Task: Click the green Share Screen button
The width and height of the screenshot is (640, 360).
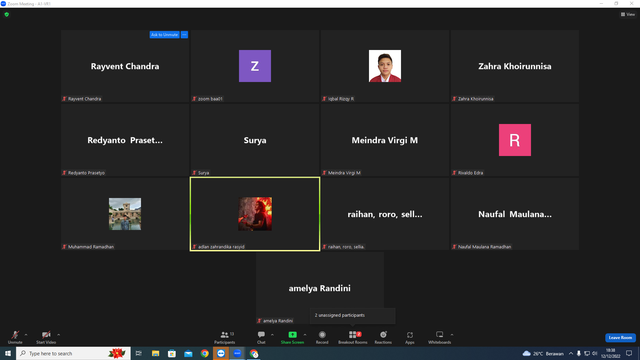Action: 292,337
